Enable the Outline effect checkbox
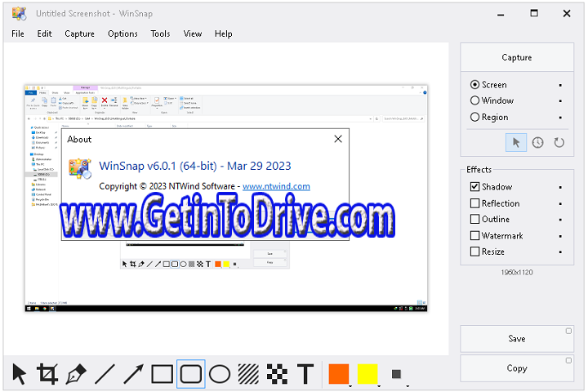Image resolution: width=588 pixels, height=392 pixels. (x=474, y=219)
